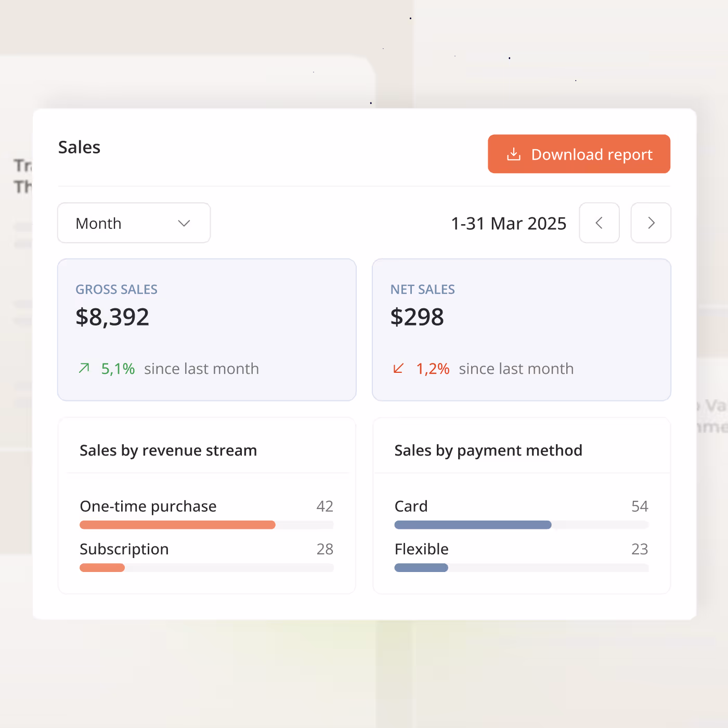Open the Net Sales card
This screenshot has height=728, width=728.
click(x=522, y=330)
